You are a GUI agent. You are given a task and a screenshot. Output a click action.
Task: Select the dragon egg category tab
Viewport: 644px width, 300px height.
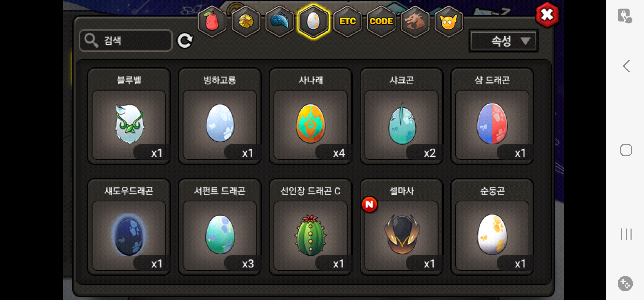313,22
